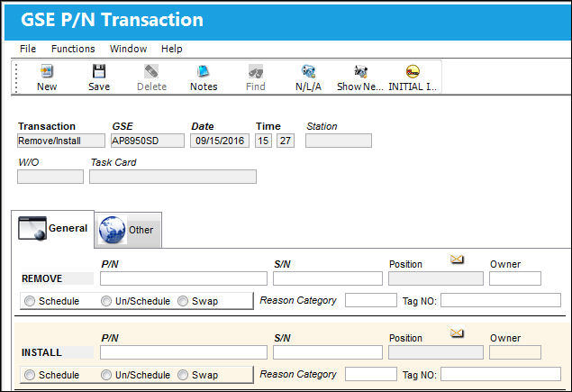572x392 pixels.
Task: Click the INSTALL Tag NO field
Action: 501,374
